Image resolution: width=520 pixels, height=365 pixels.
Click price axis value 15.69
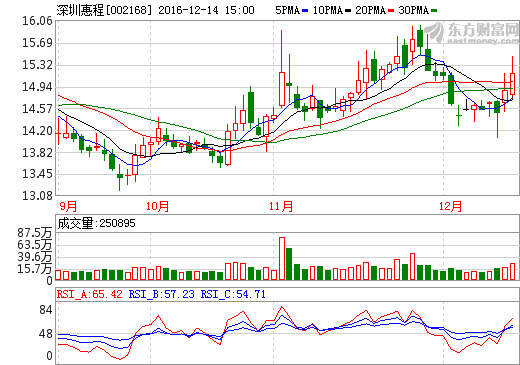click(x=37, y=43)
